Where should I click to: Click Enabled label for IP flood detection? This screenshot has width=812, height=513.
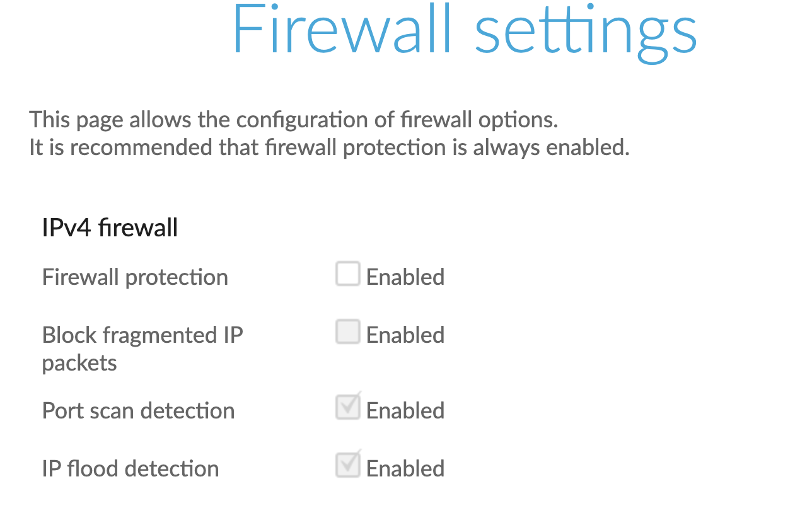[405, 469]
